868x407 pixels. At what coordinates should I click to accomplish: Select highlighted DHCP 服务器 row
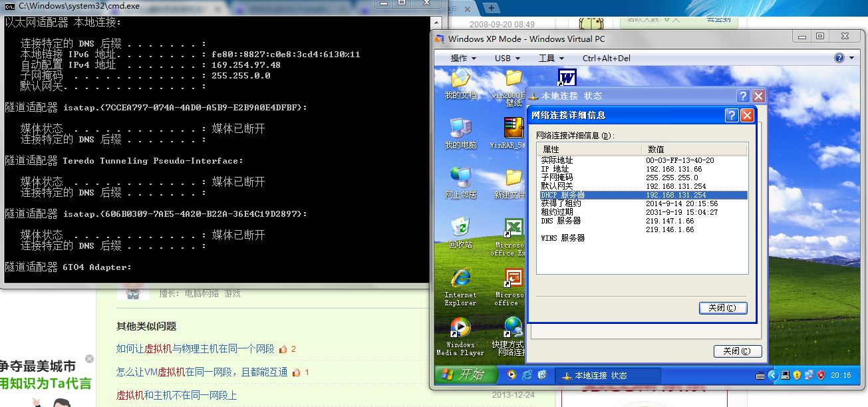[643, 195]
